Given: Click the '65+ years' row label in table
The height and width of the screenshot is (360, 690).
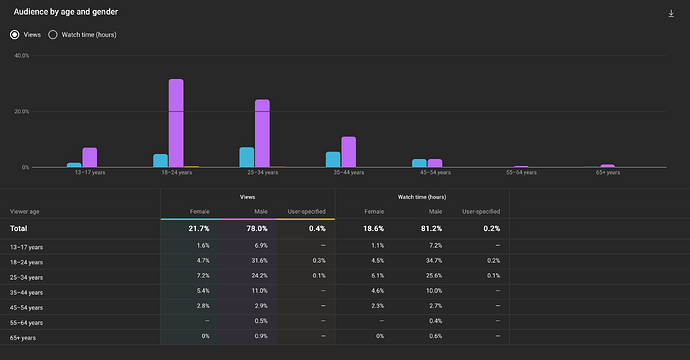Looking at the screenshot, I should [23, 338].
